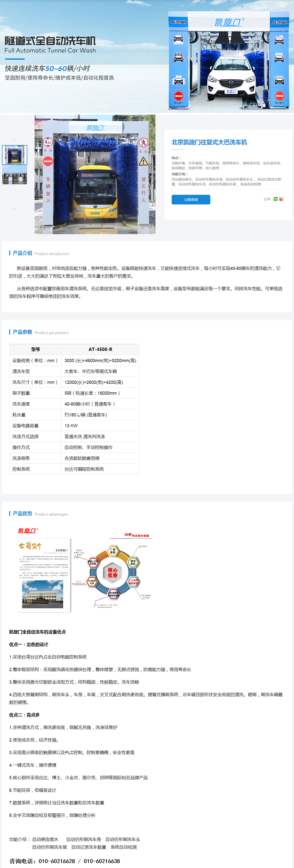Click the up chevron above the thumbnails
294x868 pixels.
(14, 140)
